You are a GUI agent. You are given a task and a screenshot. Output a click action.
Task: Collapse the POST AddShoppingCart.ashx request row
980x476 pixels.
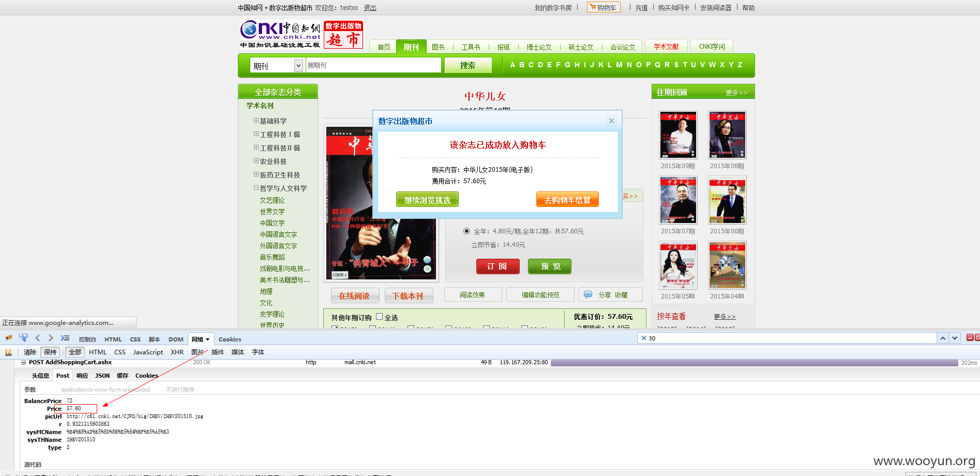(23, 362)
